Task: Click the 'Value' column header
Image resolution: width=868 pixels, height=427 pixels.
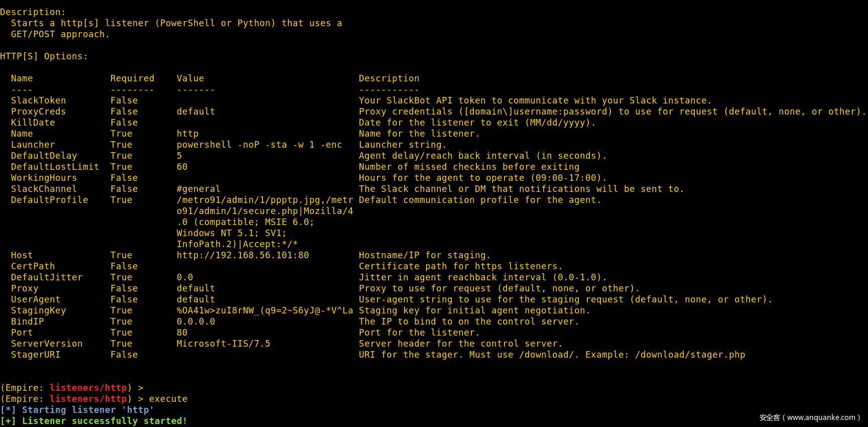Action: click(x=190, y=78)
